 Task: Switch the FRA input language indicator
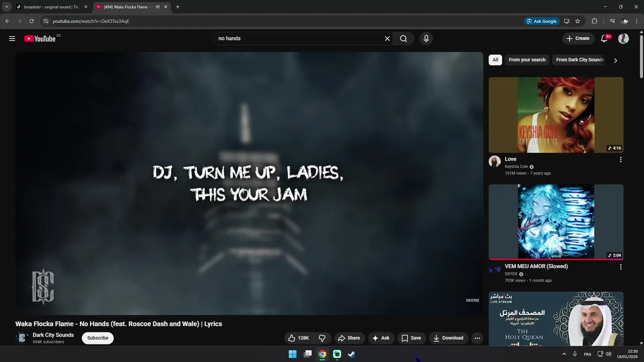pyautogui.click(x=588, y=354)
